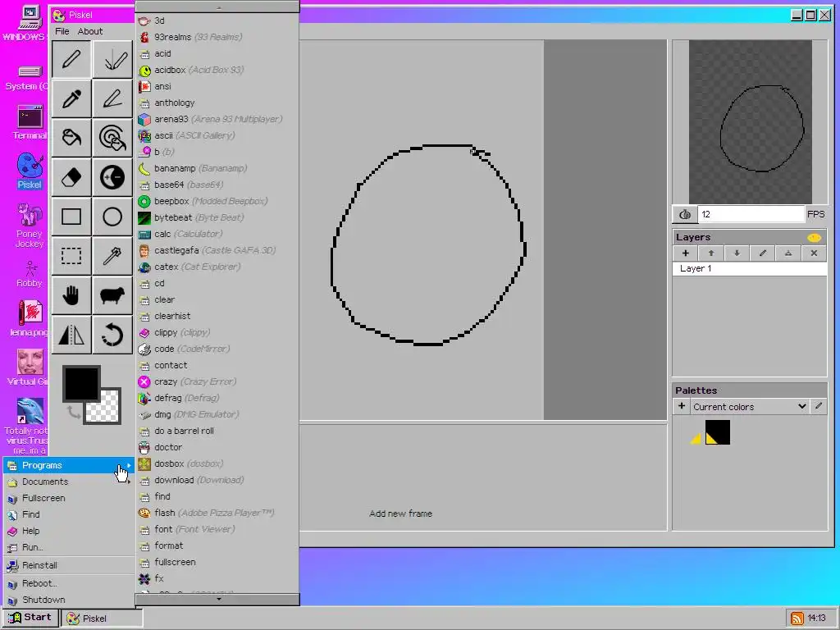Merge layer with layer below icon
Screen dimensions: 840x630
click(x=788, y=253)
